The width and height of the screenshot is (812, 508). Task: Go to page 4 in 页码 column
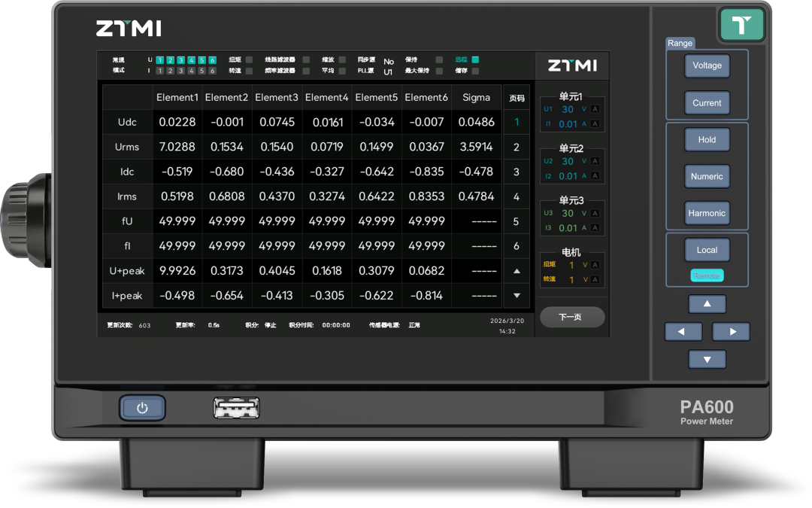[x=517, y=196]
